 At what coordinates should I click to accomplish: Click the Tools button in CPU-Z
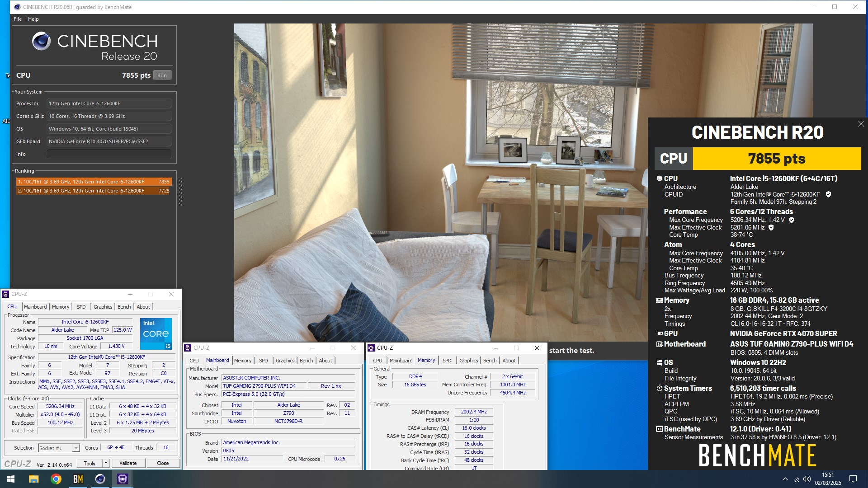90,463
